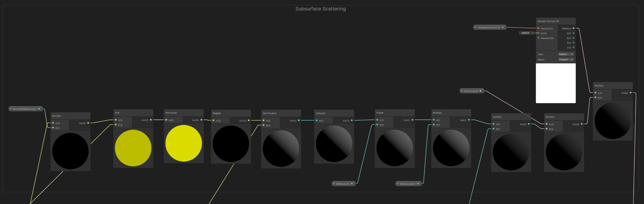This screenshot has width=644, height=204.
Task: Select the NormalSSSInfluence property node
Action: point(25,109)
